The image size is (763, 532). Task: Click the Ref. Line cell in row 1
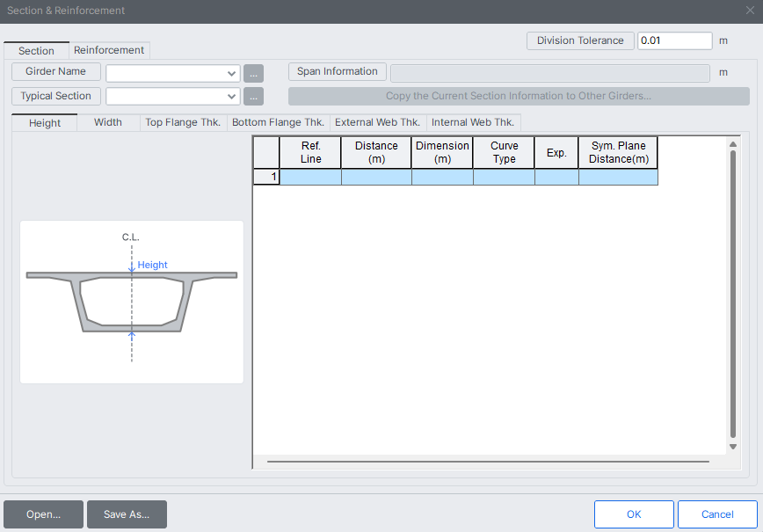[x=310, y=177]
